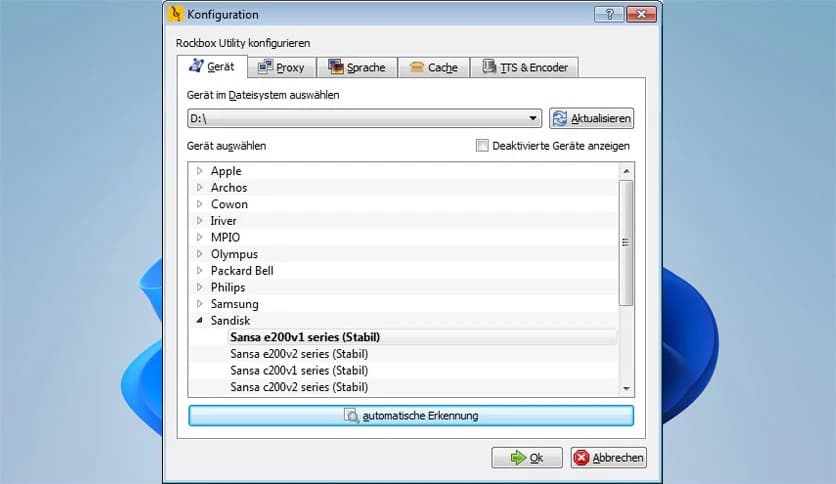Select Sansa e200v2 series (Stabil)
Image resolution: width=836 pixels, height=484 pixels.
click(x=299, y=353)
